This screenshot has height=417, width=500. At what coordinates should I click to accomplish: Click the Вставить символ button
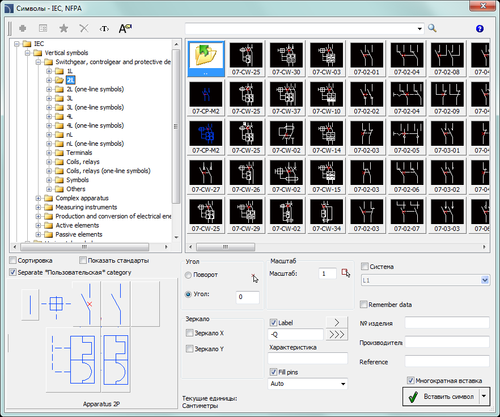click(x=441, y=396)
